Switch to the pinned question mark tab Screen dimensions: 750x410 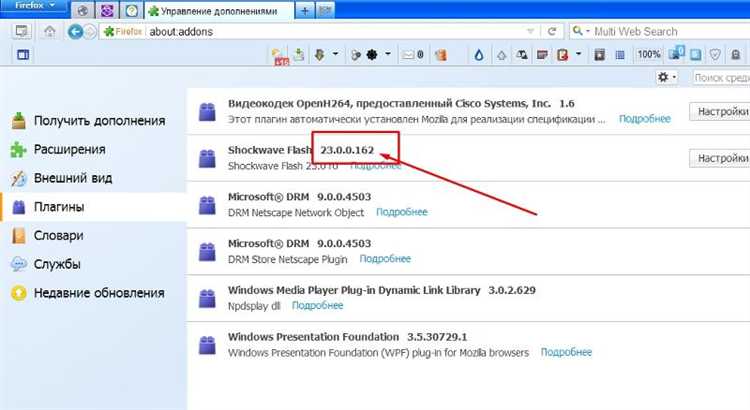[x=132, y=11]
